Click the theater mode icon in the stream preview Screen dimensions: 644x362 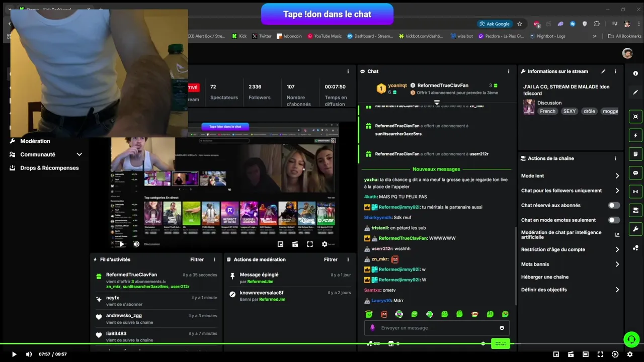295,244
